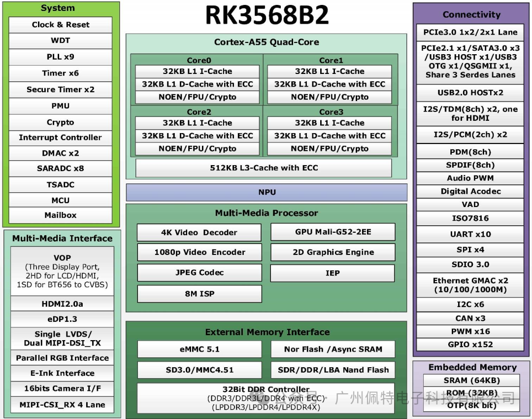Select the Audio PWM entry
This screenshot has width=532, height=419.
tap(470, 178)
